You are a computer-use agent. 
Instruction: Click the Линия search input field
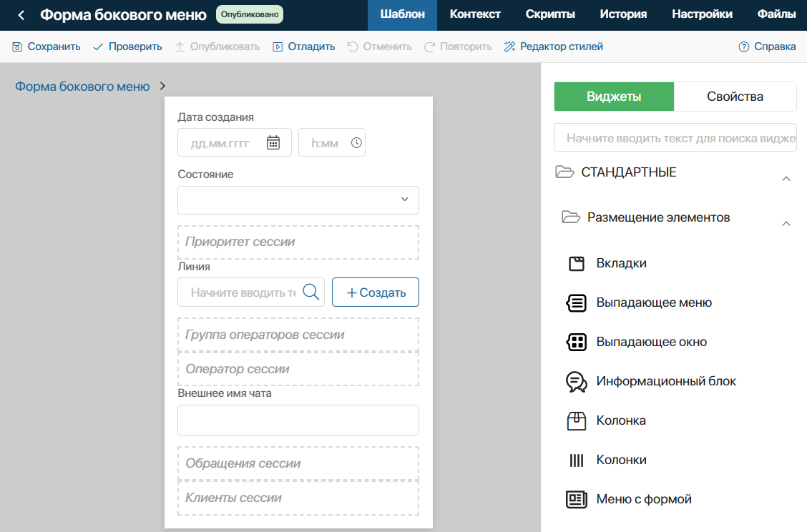(251, 292)
